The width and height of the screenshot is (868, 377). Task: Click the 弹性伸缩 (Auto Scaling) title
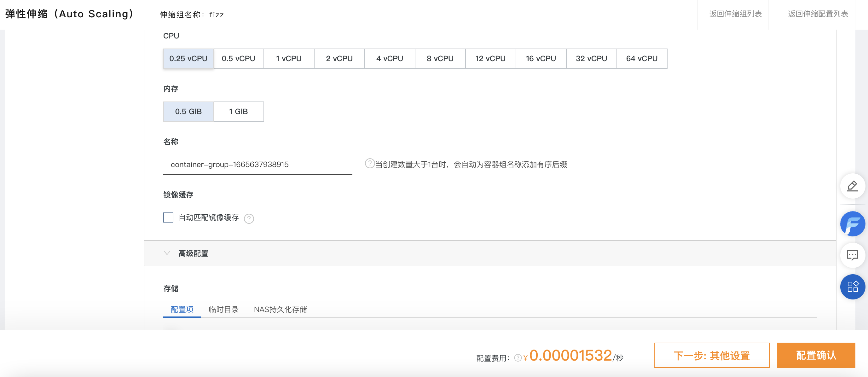[x=69, y=14]
